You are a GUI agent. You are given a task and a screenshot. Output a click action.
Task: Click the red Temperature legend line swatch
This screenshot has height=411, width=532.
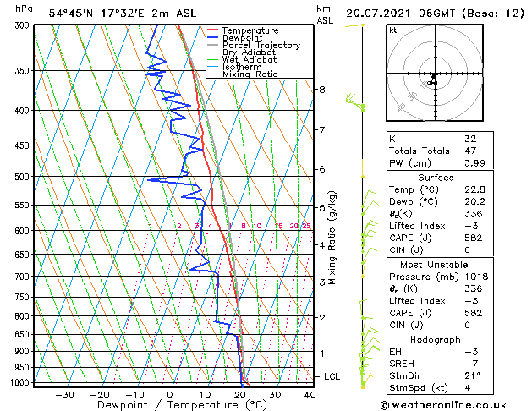pos(212,30)
